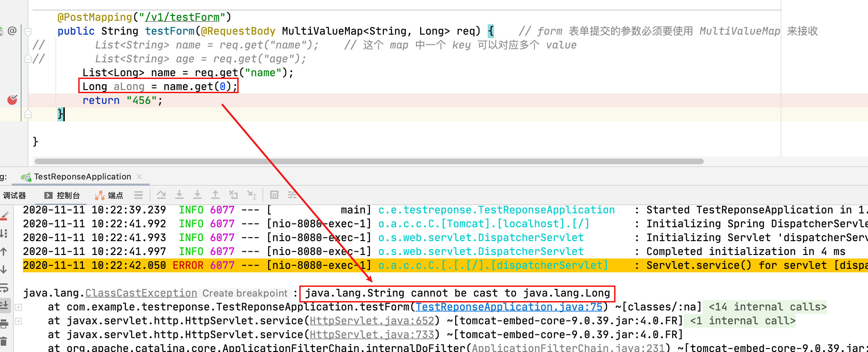
Task: Click the o.s.web.servlet.DispatcherServlet logger at 10:22:41.993
Action: click(481, 238)
